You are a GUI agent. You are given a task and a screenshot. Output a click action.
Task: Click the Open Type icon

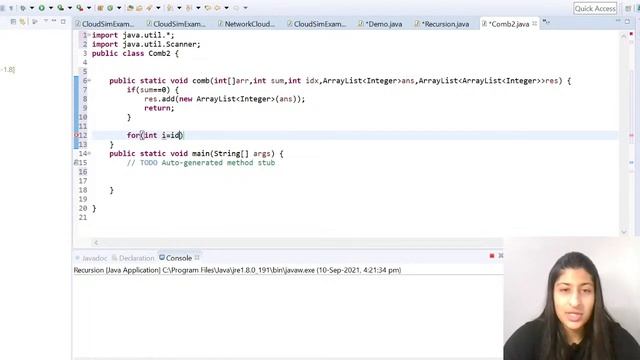[x=130, y=8]
